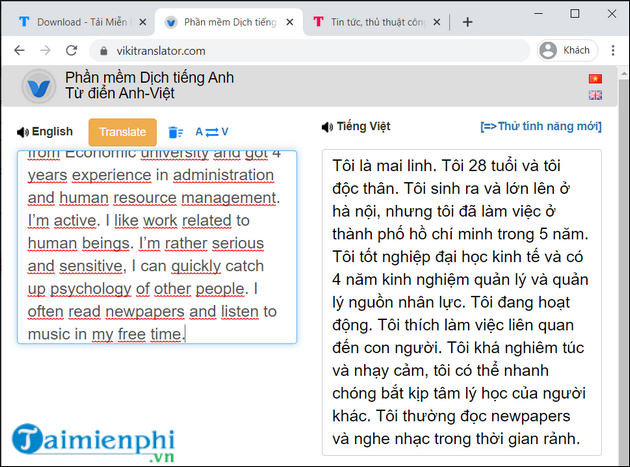The image size is (630, 467).
Task: Select the UK flag language
Action: [x=595, y=95]
